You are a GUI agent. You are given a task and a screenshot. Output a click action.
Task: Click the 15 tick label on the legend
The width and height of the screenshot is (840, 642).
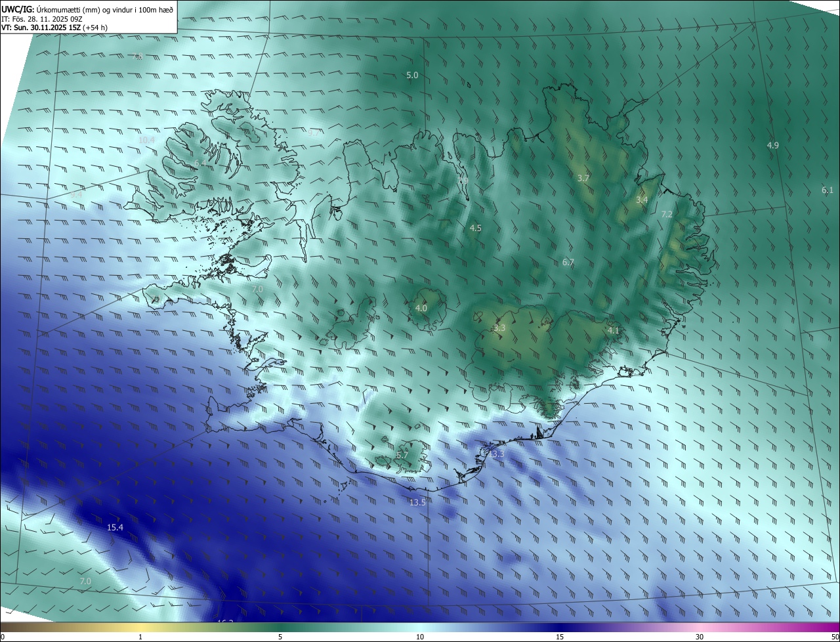point(560,637)
